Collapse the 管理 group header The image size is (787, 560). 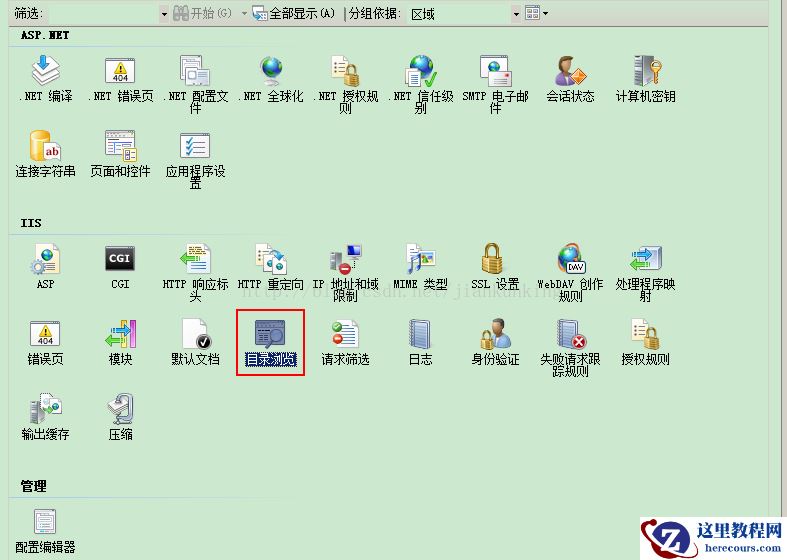tap(33, 486)
